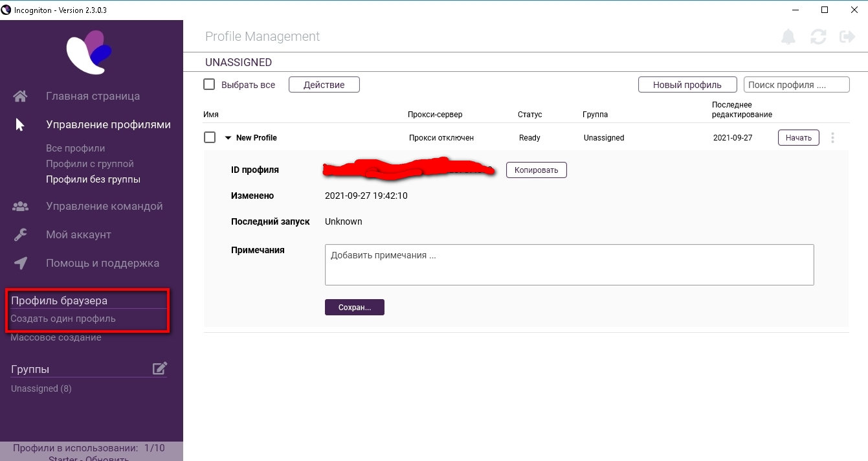This screenshot has height=461, width=868.
Task: Minimize the Incogniton window
Action: (796, 10)
